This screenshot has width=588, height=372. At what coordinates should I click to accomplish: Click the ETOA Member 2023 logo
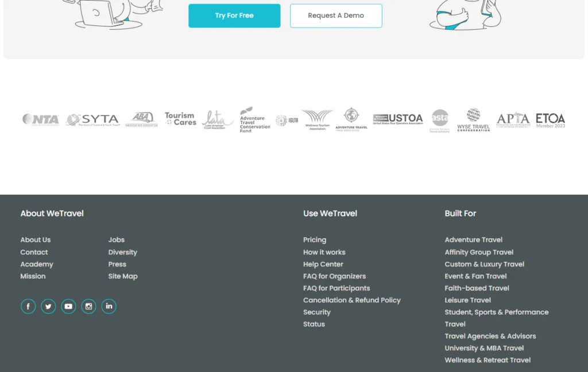pos(550,121)
